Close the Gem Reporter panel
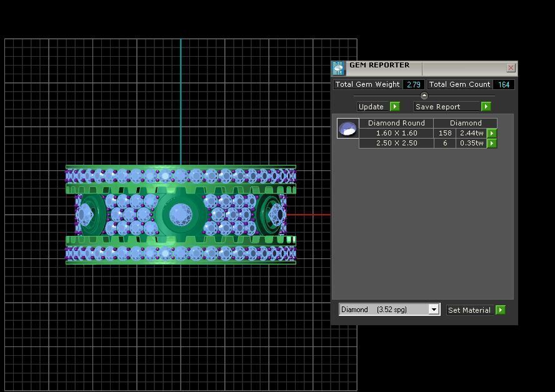 (511, 68)
